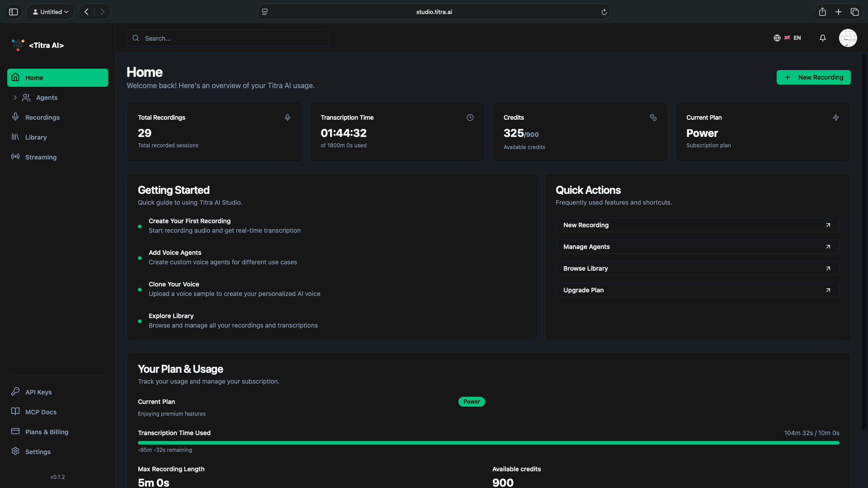Click lightning icon on Current Plan card

coord(836,117)
